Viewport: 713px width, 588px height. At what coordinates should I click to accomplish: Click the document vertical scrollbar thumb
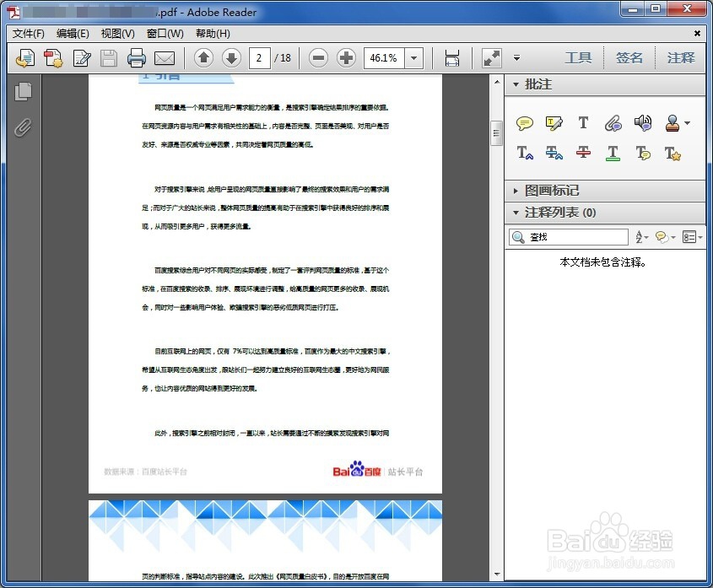click(x=496, y=133)
